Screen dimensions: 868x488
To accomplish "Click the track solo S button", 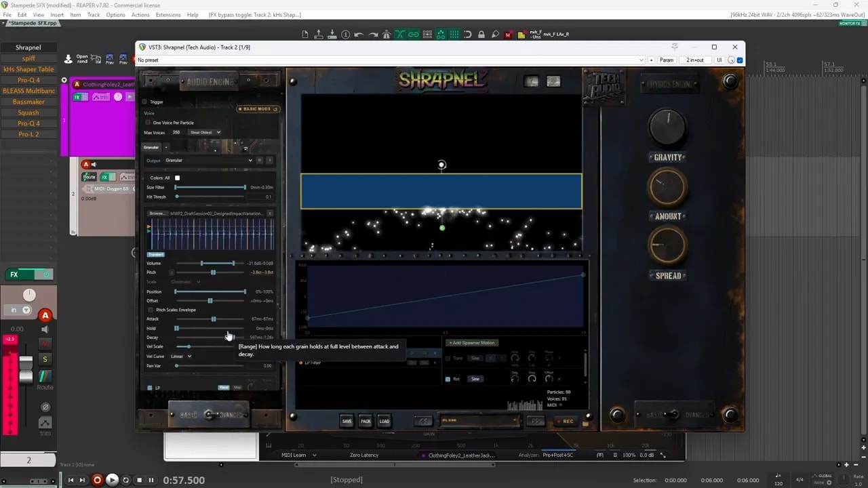I will [45, 359].
